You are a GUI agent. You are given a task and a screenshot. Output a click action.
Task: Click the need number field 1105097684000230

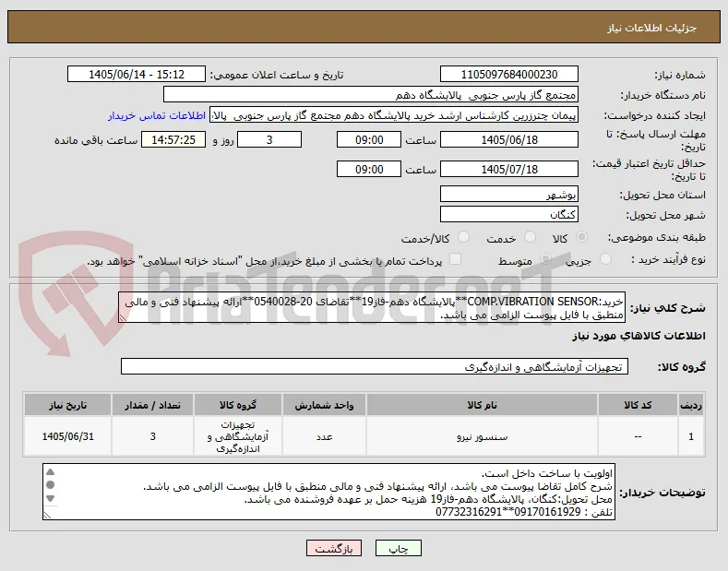(x=508, y=75)
